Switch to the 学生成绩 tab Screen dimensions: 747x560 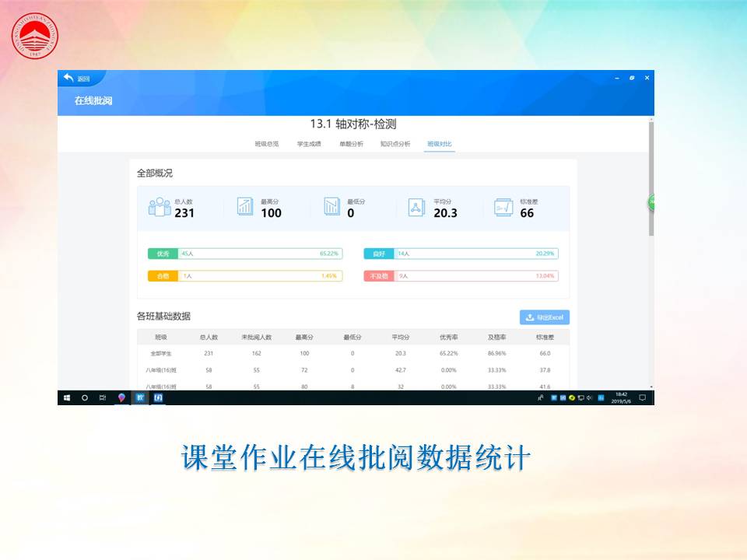[x=309, y=144]
